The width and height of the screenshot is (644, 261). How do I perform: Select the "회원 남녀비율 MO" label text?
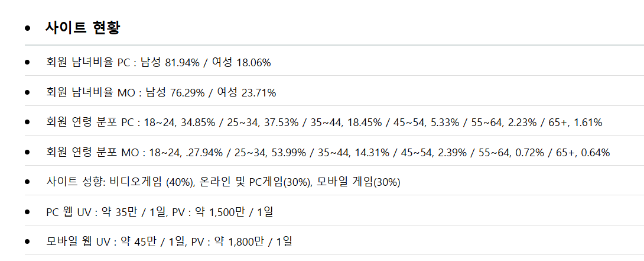90,92
